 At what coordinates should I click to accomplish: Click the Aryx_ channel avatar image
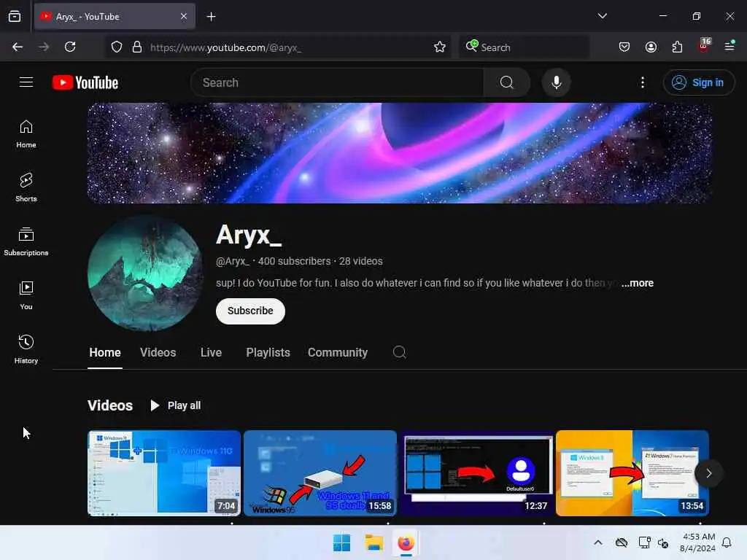pos(145,273)
